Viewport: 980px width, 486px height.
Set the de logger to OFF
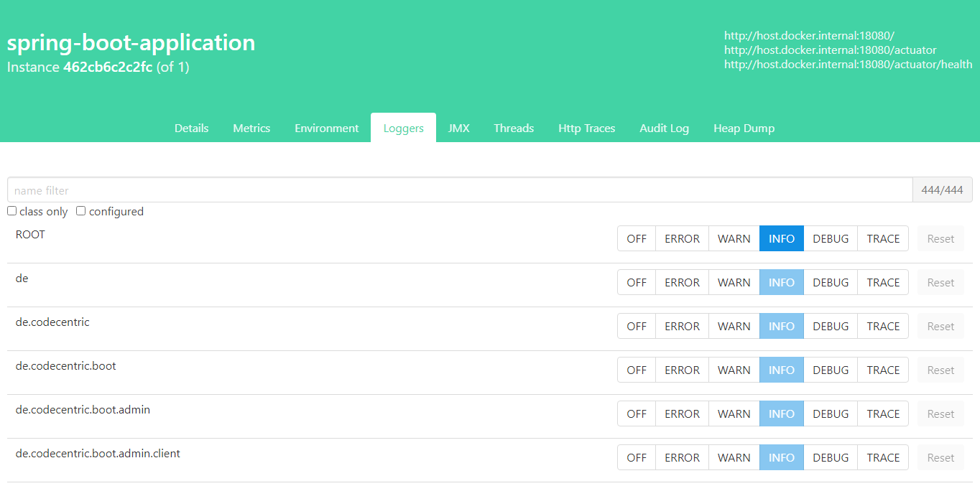[x=637, y=282]
